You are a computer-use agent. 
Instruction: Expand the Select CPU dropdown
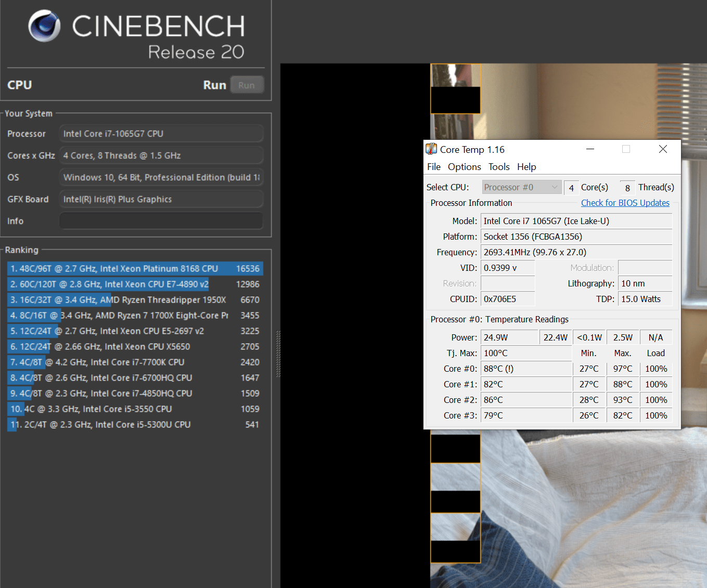521,187
